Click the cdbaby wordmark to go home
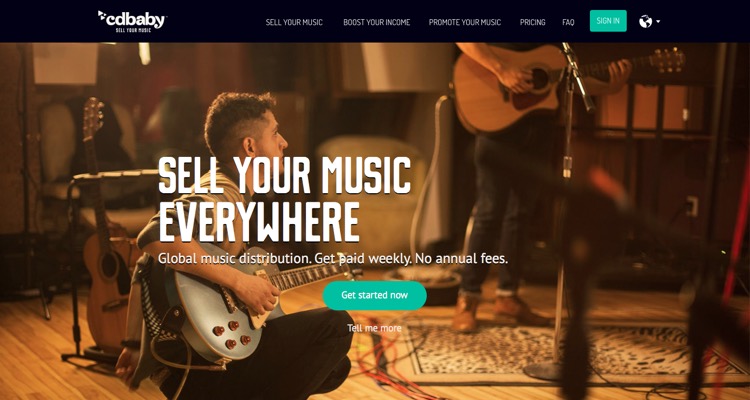This screenshot has width=750, height=400. [135, 20]
